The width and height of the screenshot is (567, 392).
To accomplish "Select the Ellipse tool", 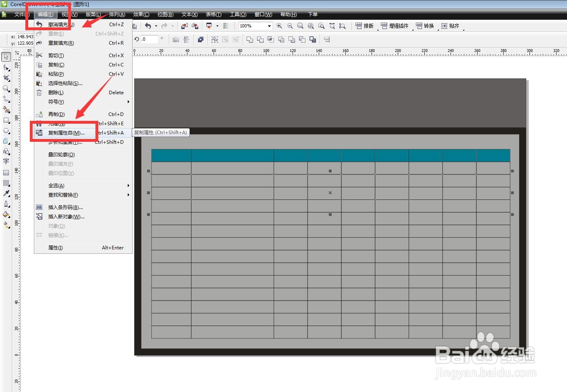I will (6, 131).
